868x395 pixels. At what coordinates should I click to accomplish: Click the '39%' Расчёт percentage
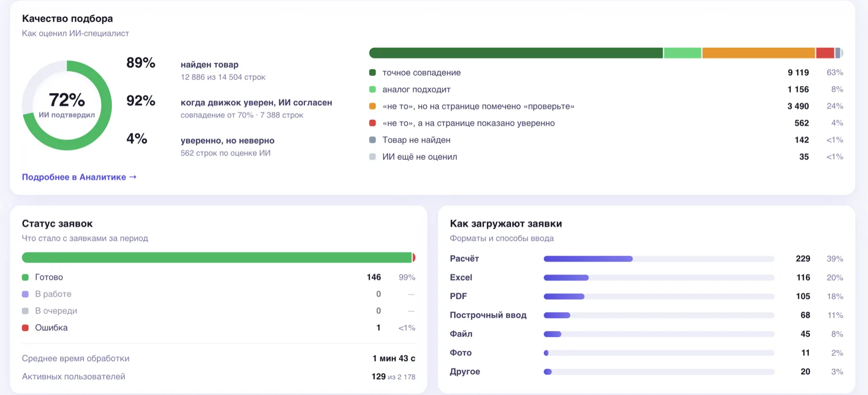tap(835, 259)
